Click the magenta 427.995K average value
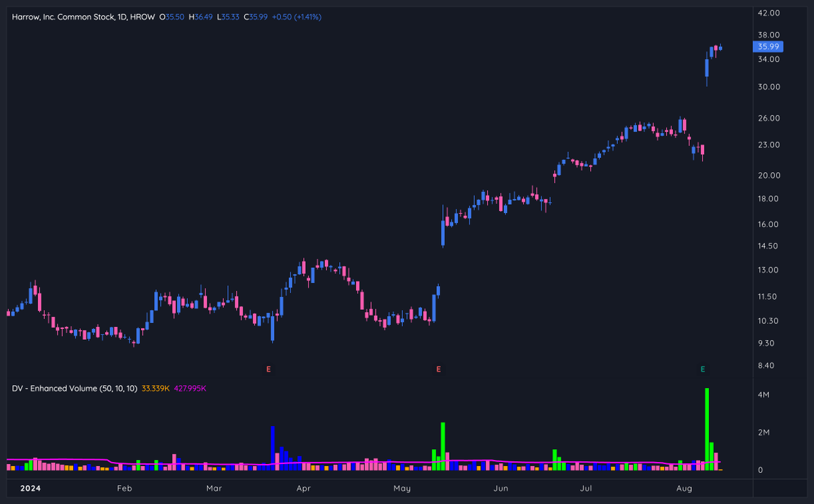The width and height of the screenshot is (814, 504). point(190,388)
